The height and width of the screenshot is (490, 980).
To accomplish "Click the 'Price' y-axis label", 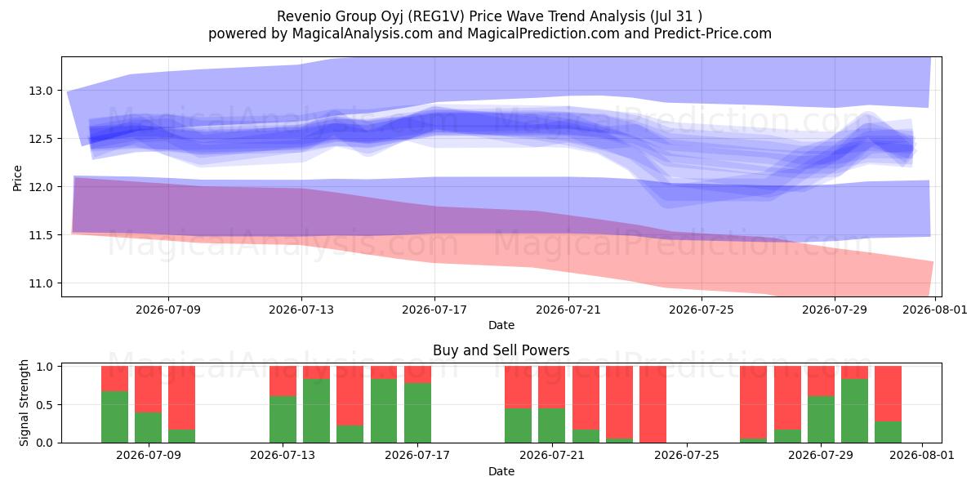I will click(18, 177).
